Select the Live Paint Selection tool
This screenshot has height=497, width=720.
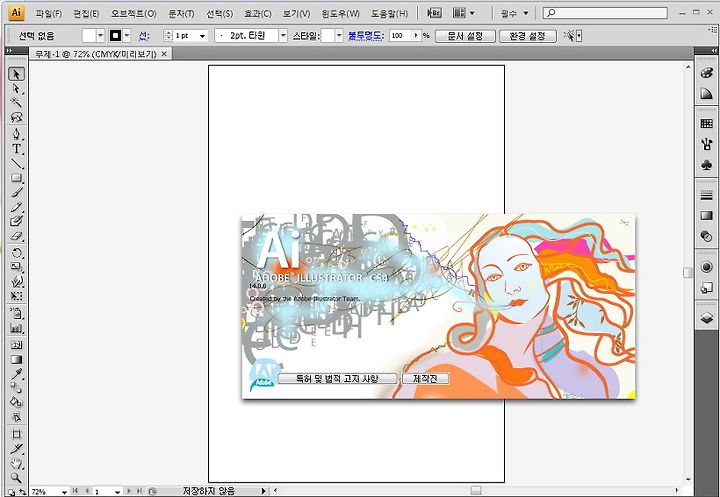tap(16, 417)
